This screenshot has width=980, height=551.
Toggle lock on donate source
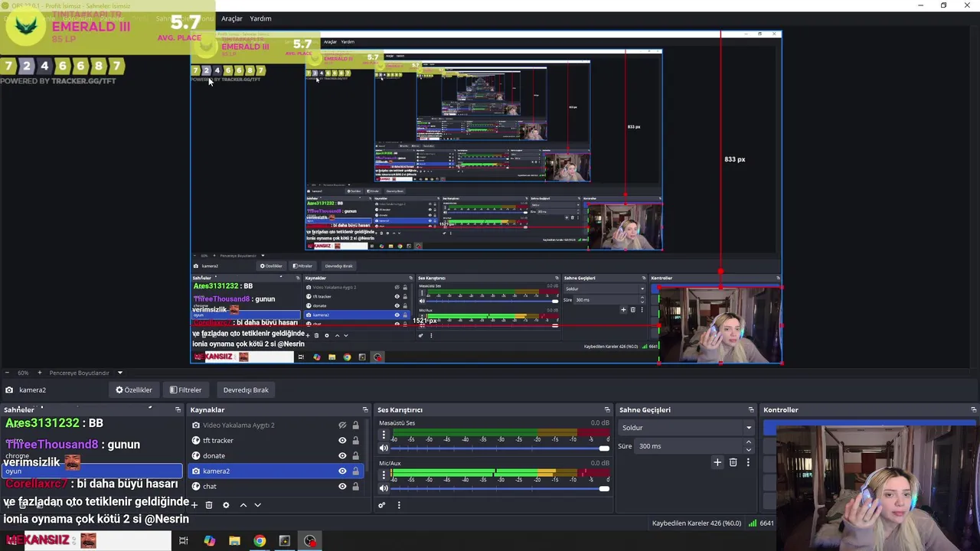pos(355,456)
